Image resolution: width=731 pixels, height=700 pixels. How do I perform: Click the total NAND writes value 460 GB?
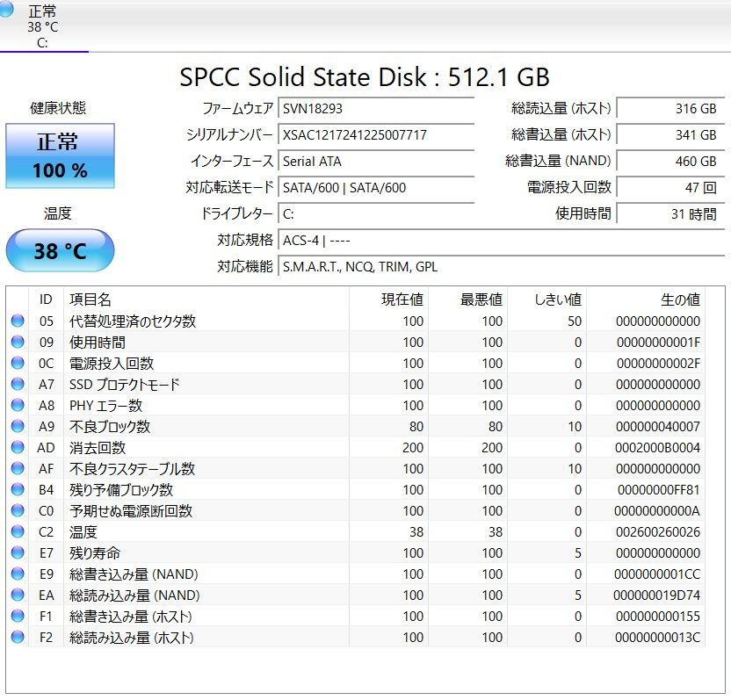click(670, 162)
